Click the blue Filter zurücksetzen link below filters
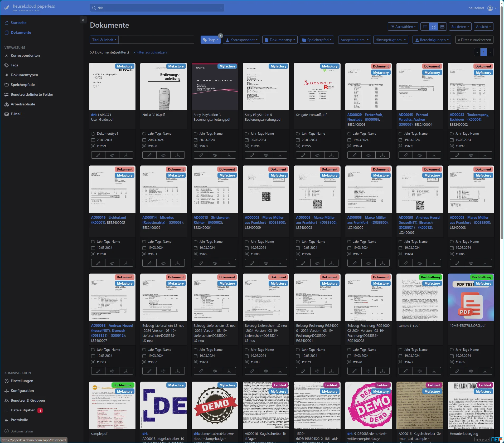 (x=150, y=52)
